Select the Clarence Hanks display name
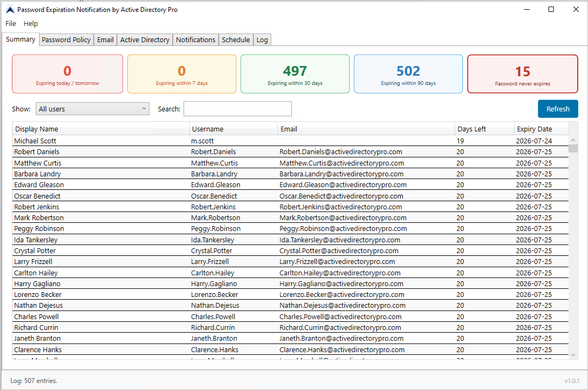The width and height of the screenshot is (588, 390). pyautogui.click(x=38, y=349)
